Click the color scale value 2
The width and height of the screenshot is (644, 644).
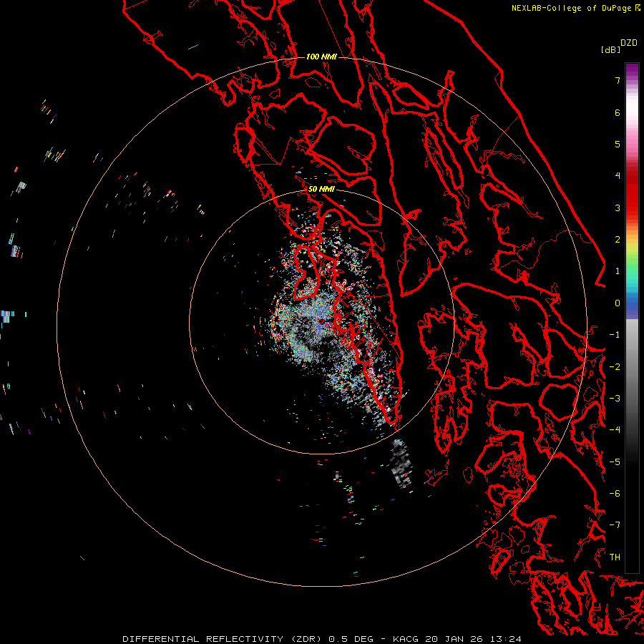pos(618,240)
